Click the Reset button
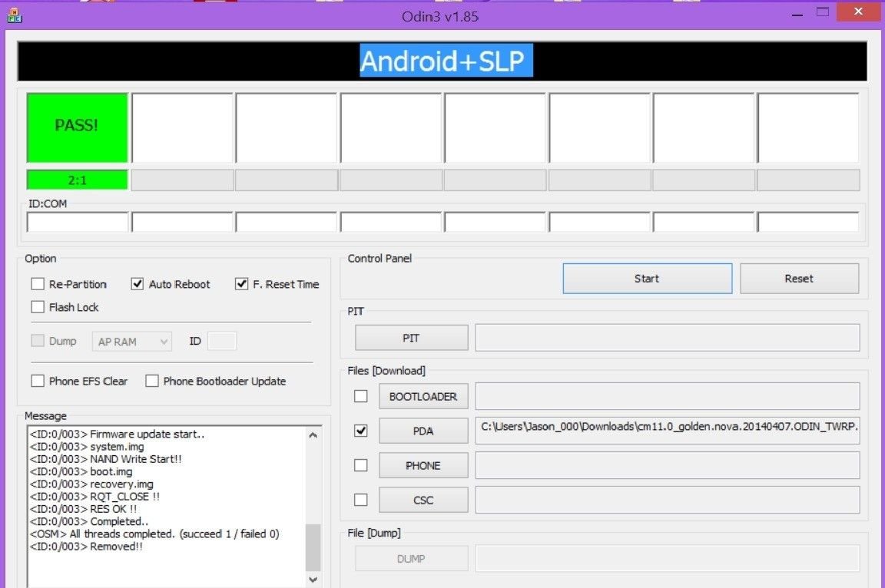The height and width of the screenshot is (588, 885). [799, 279]
